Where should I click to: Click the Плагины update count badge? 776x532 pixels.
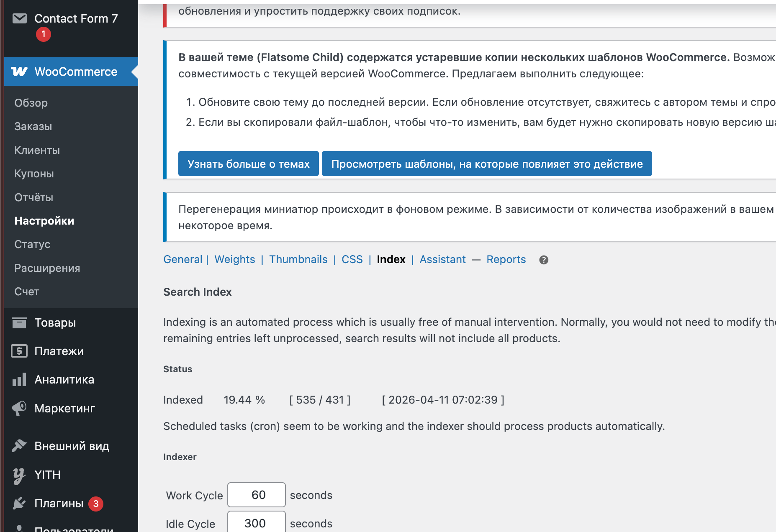(96, 504)
